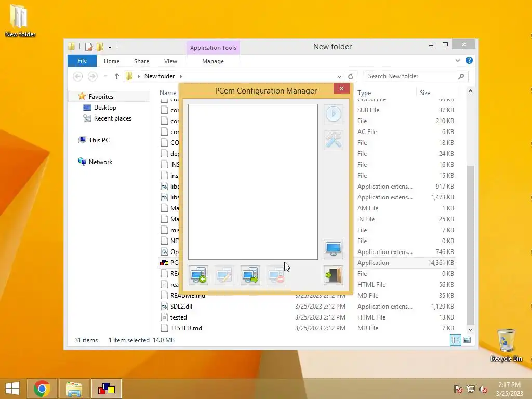Sort by the Name column header

coord(168,92)
